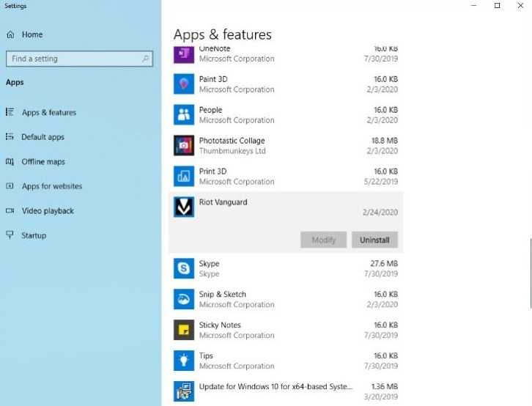Select the Snip & Sketch name

(222, 295)
